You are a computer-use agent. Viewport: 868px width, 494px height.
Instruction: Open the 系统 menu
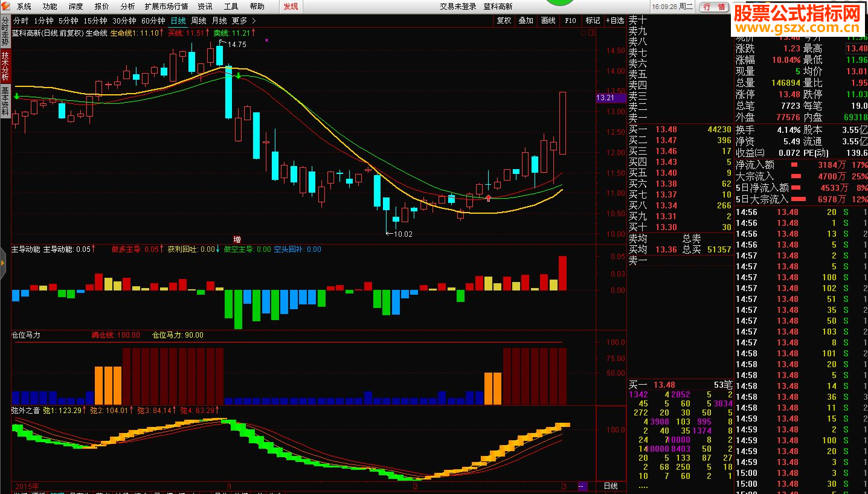(24, 7)
